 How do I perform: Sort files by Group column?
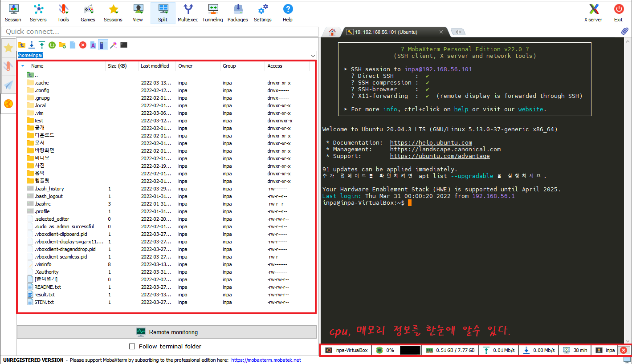[x=229, y=66]
